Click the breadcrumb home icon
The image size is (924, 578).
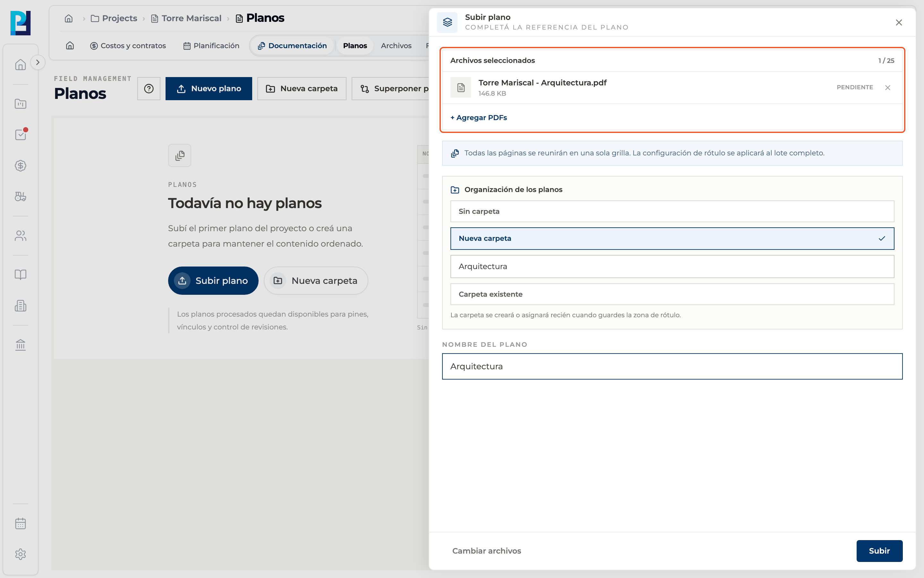(69, 18)
